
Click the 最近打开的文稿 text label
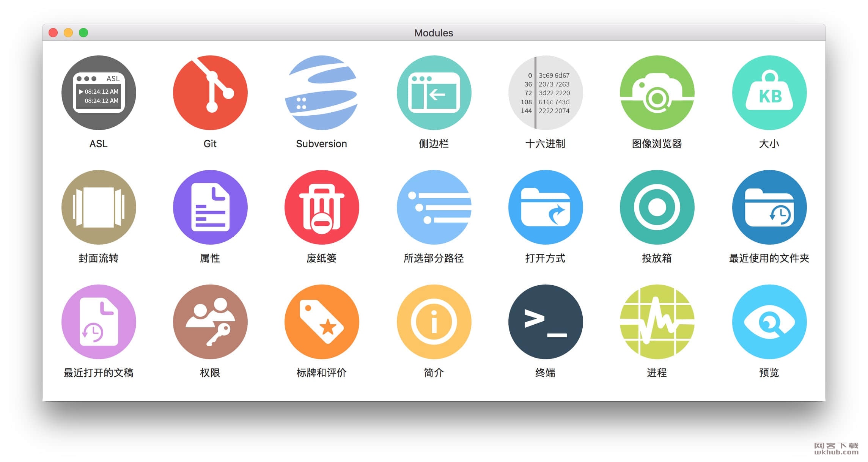pos(99,373)
